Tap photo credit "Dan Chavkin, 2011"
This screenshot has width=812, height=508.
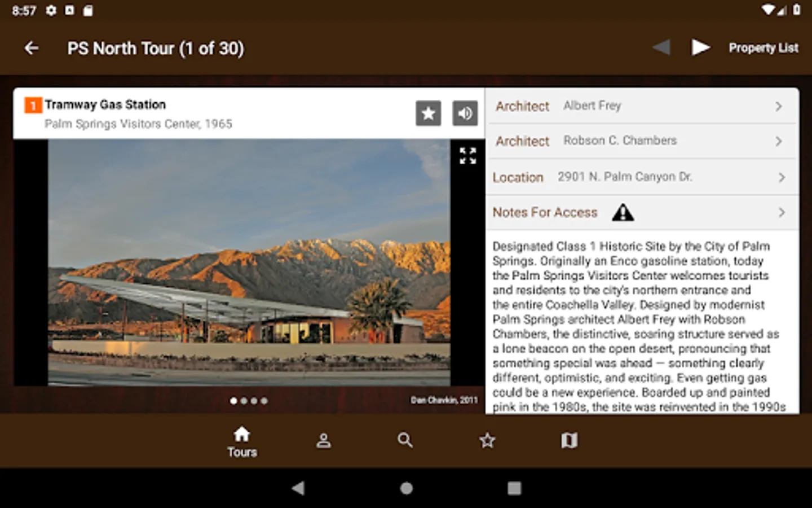444,400
